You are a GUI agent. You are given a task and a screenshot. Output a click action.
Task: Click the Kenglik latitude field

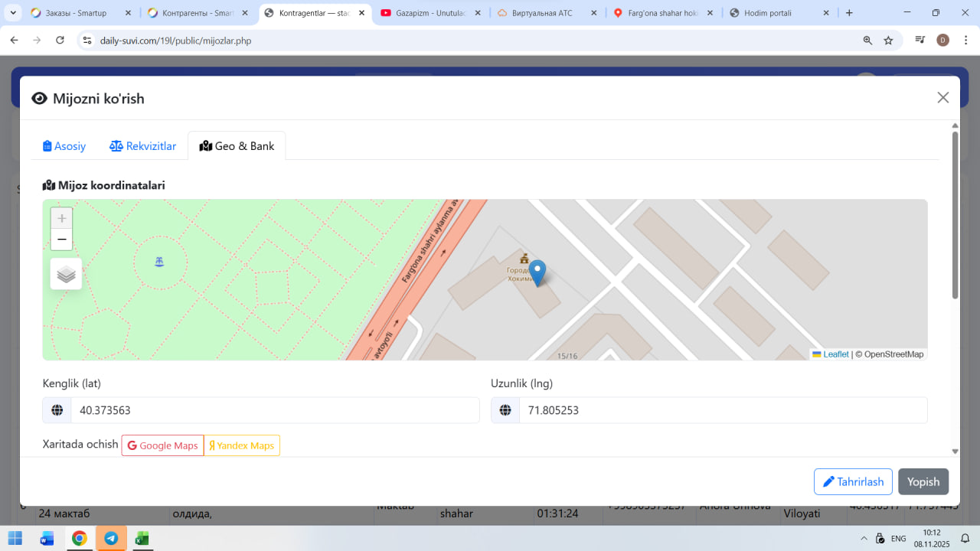pos(274,410)
